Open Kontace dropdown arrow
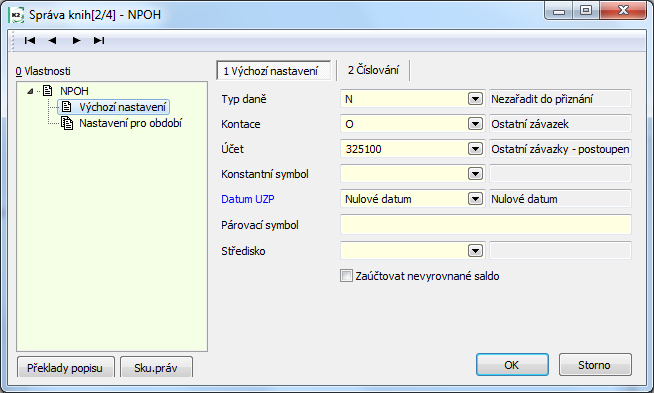The image size is (654, 393). click(x=475, y=124)
